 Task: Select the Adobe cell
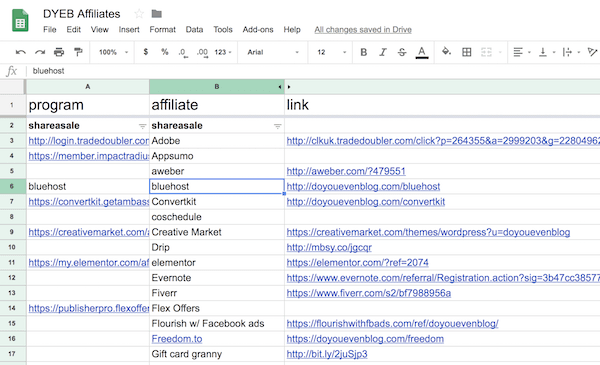pyautogui.click(x=217, y=141)
